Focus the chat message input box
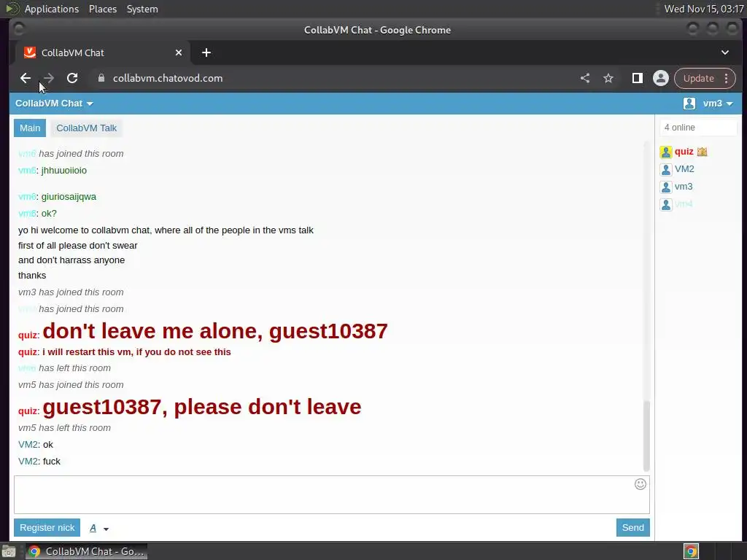Screen dimensions: 747x560 click(332, 495)
